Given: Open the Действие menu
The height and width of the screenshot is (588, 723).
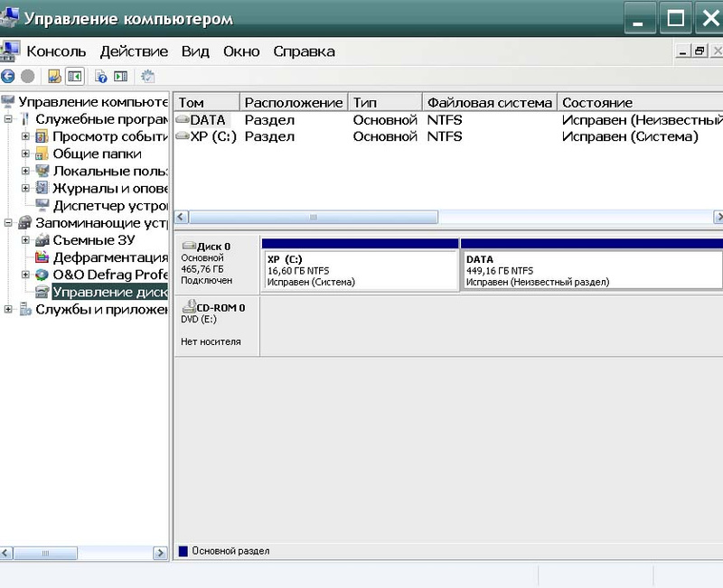Looking at the screenshot, I should [134, 51].
